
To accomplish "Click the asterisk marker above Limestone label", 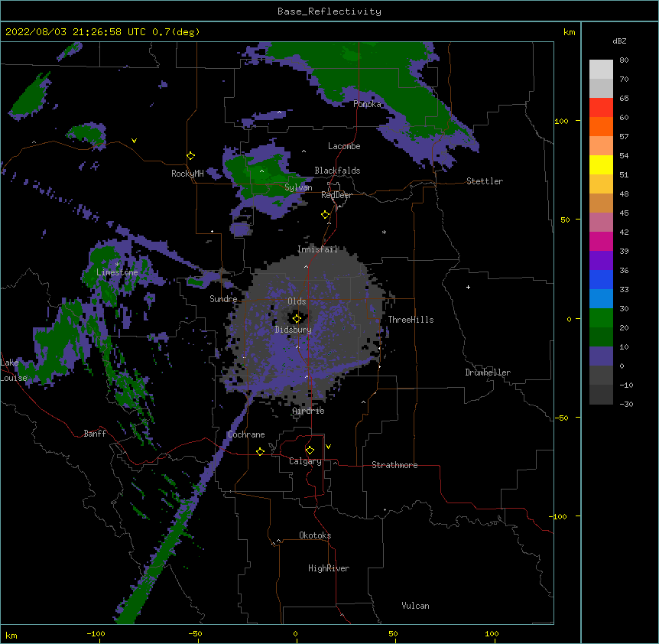I will (117, 265).
